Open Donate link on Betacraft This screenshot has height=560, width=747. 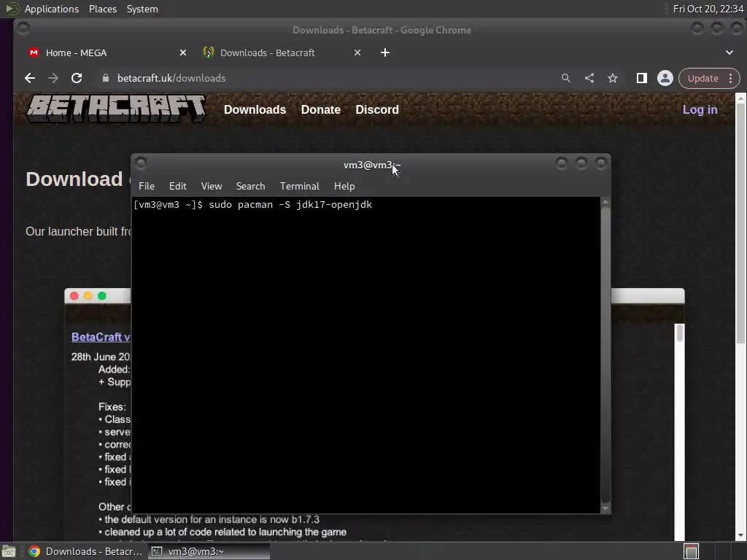click(x=321, y=109)
